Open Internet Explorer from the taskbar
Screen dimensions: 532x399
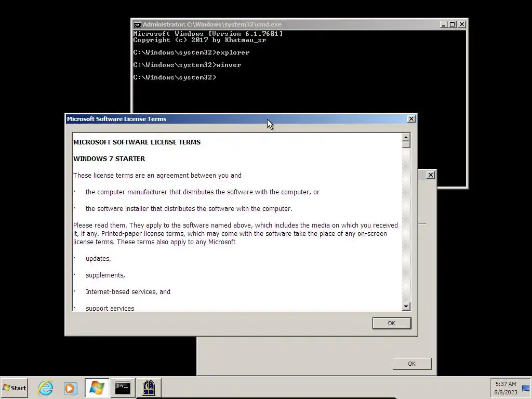pyautogui.click(x=46, y=388)
